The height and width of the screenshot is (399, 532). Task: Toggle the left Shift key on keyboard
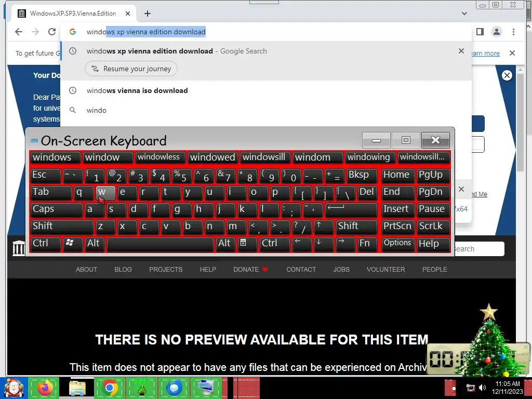pos(62,227)
